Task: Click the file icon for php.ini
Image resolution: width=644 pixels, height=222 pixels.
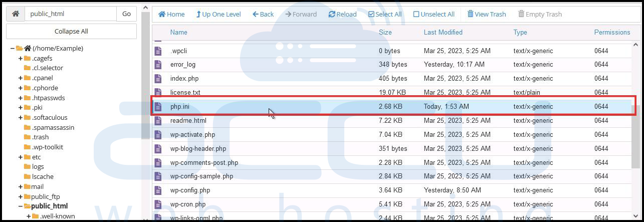Action: click(158, 107)
